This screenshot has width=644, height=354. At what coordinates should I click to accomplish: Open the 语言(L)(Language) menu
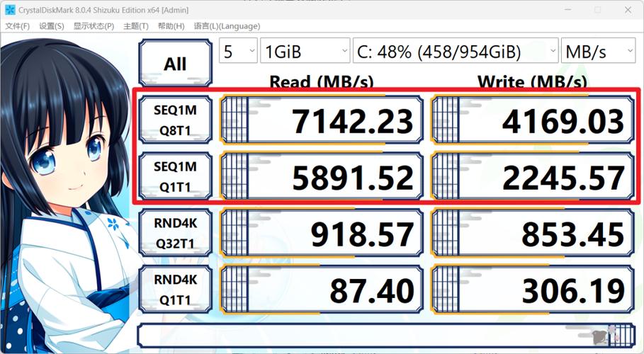click(x=227, y=26)
